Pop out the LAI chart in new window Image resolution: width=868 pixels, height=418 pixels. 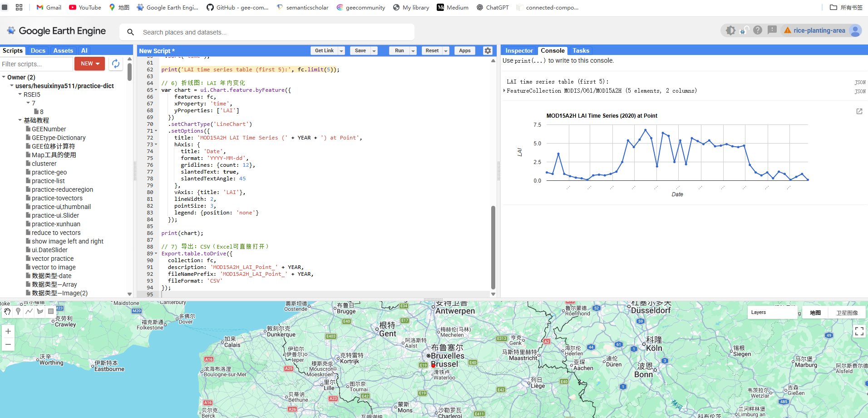[x=859, y=111]
